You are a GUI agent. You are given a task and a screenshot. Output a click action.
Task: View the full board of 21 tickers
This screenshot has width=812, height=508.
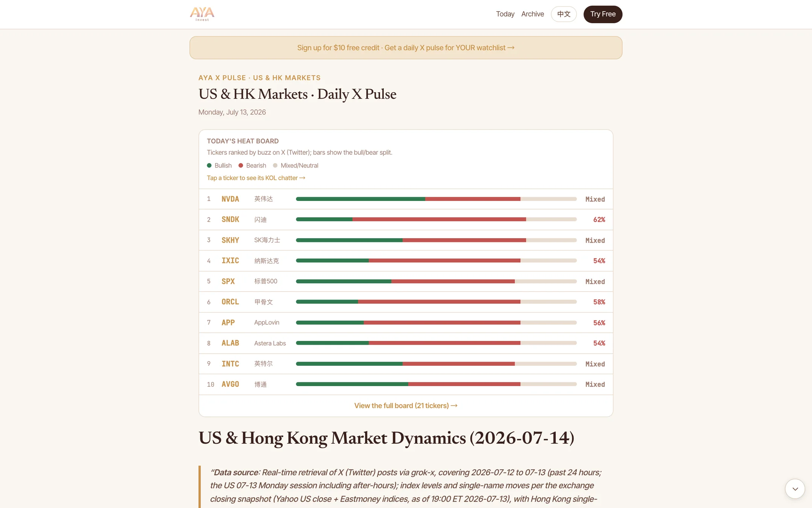[x=406, y=406]
